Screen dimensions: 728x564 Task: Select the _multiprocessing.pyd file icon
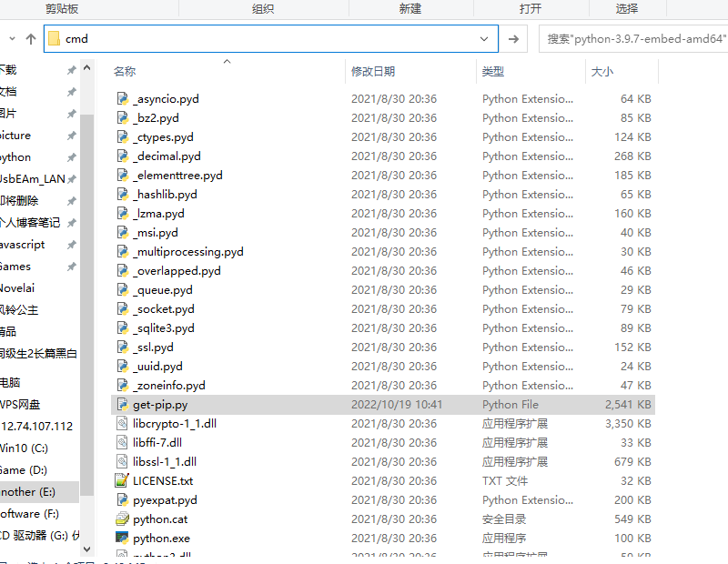(122, 251)
